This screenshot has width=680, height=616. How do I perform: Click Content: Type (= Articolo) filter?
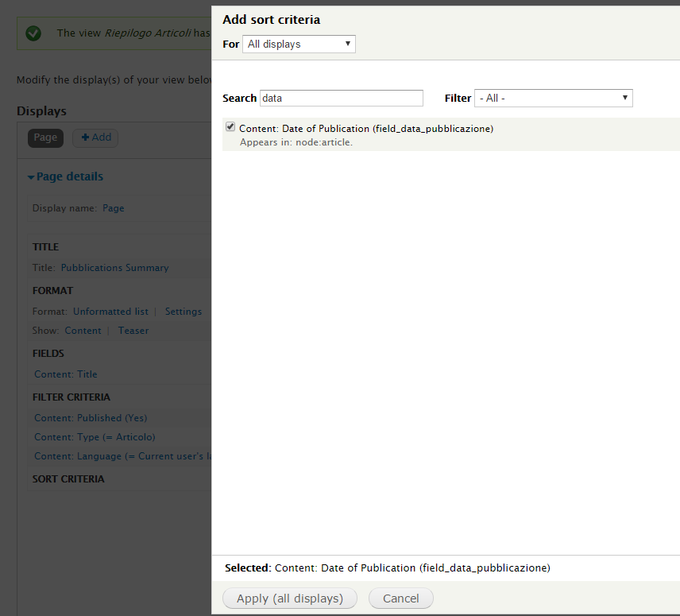pos(95,437)
